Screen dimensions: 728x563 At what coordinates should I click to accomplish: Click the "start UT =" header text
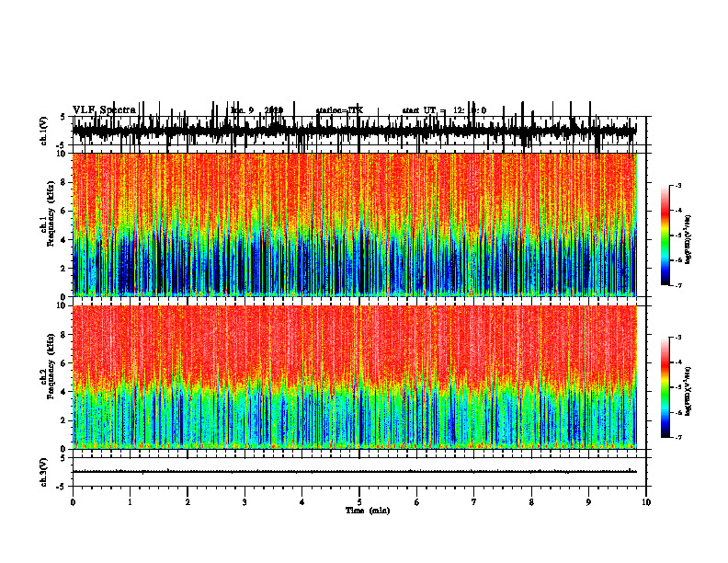424,110
